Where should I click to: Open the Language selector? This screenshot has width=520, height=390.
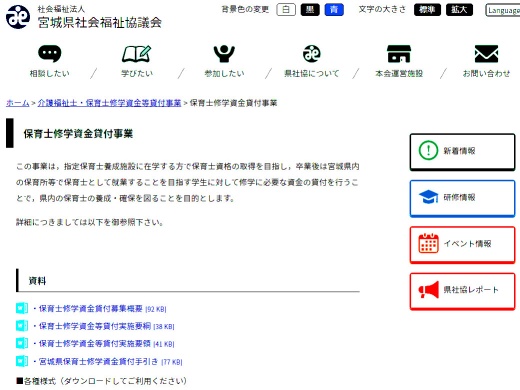(503, 10)
